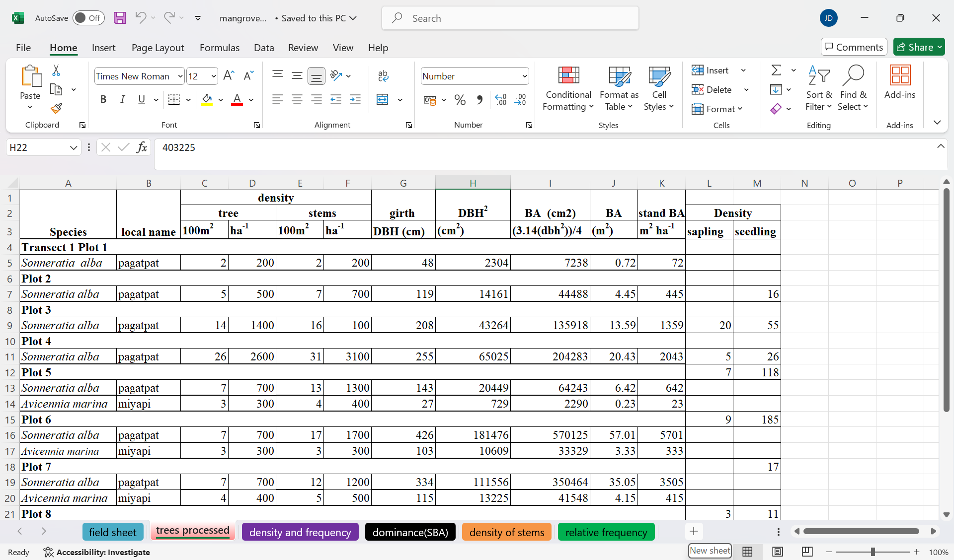The image size is (954, 560).
Task: Open the font name dropdown
Action: tap(180, 76)
